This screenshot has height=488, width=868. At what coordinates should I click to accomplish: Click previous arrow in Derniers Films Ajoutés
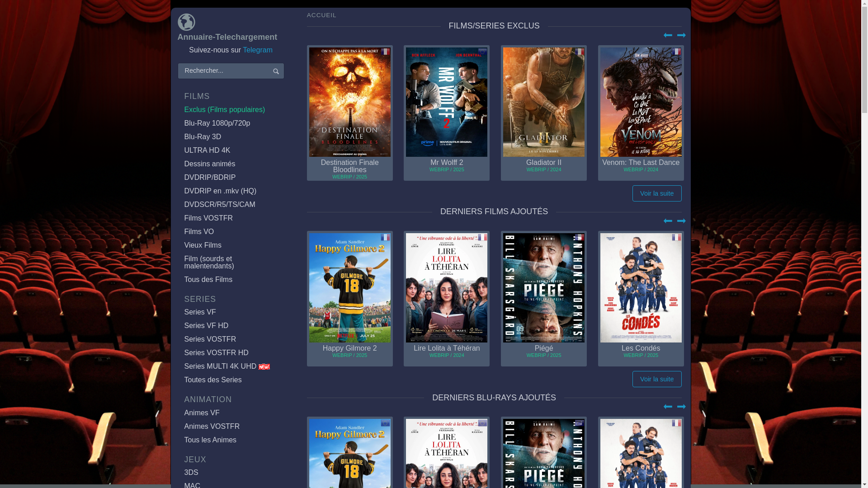point(668,221)
